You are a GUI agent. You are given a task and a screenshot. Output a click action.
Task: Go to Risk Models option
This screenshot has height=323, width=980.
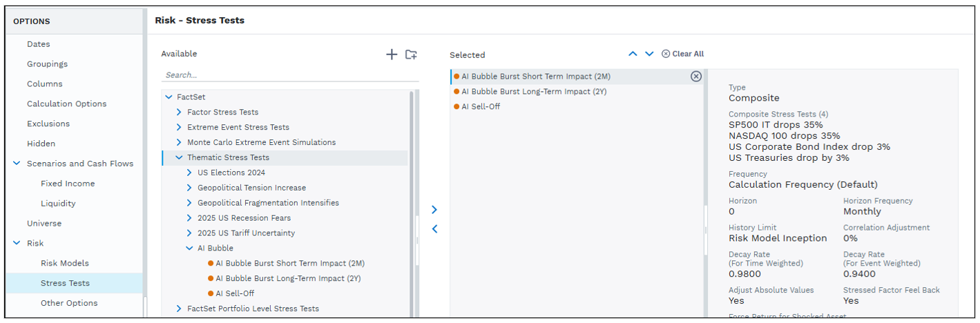64,263
